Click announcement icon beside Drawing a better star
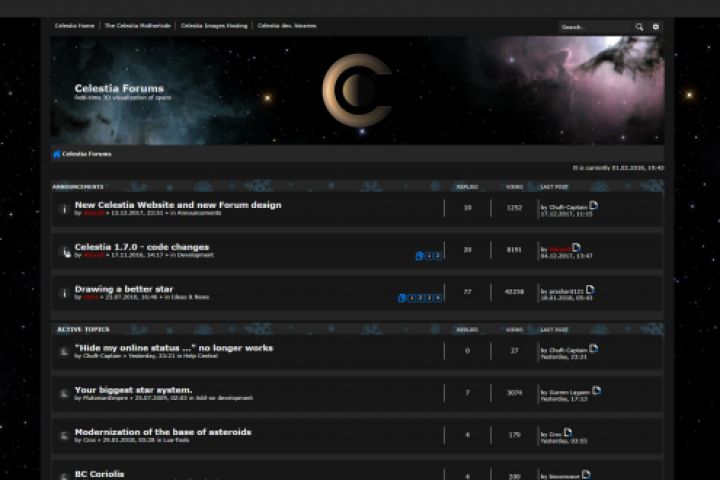The height and width of the screenshot is (480, 720). click(x=64, y=293)
